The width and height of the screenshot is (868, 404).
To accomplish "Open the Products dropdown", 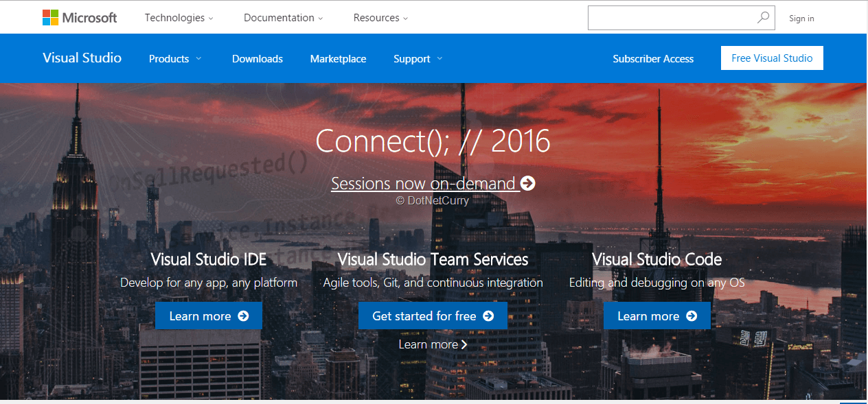I will (176, 59).
